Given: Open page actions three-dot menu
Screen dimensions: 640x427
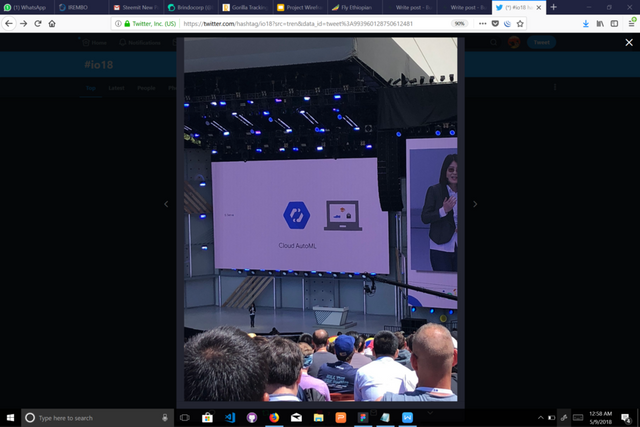Looking at the screenshot, I should click(x=482, y=24).
